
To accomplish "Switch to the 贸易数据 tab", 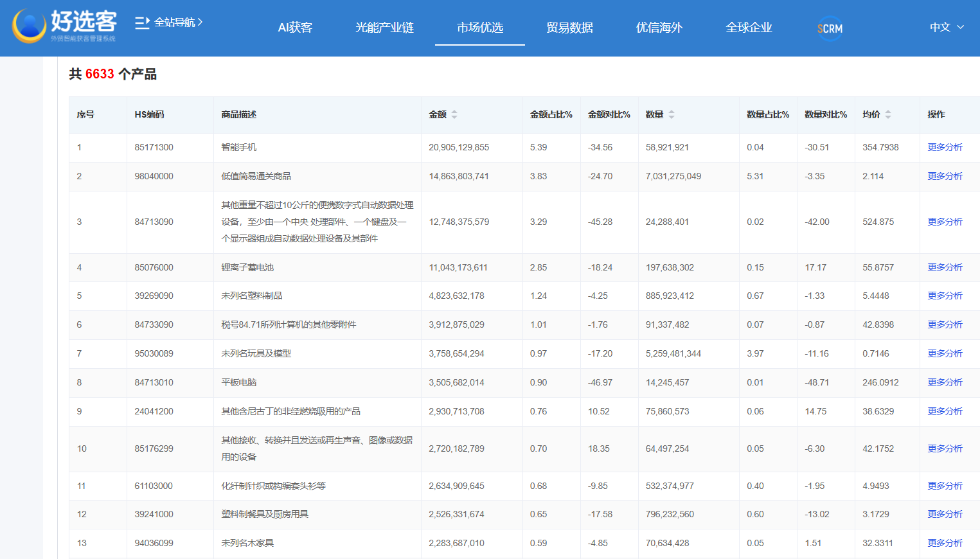I will click(x=569, y=28).
